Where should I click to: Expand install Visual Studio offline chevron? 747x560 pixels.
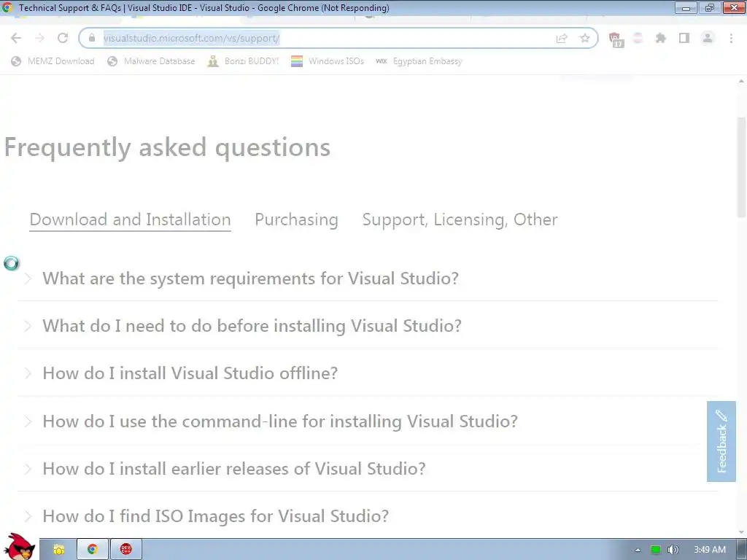tap(28, 373)
